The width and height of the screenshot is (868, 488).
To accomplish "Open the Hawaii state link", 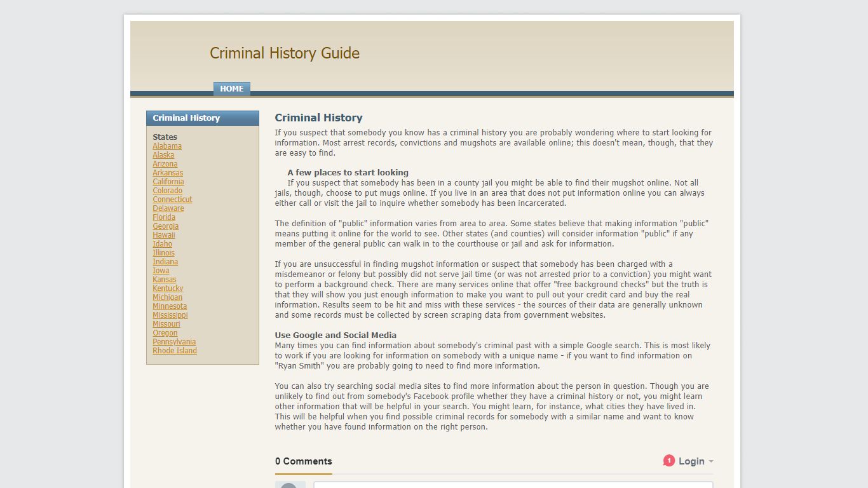I will click(x=164, y=235).
